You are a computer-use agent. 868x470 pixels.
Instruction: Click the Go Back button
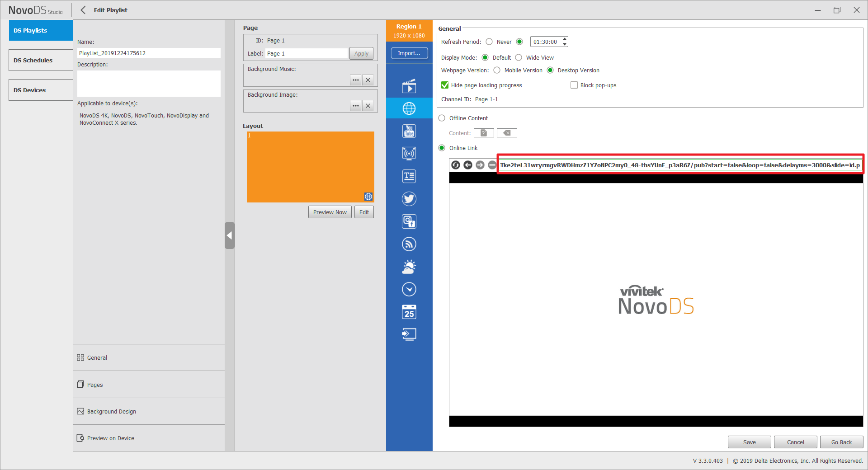[x=841, y=442]
